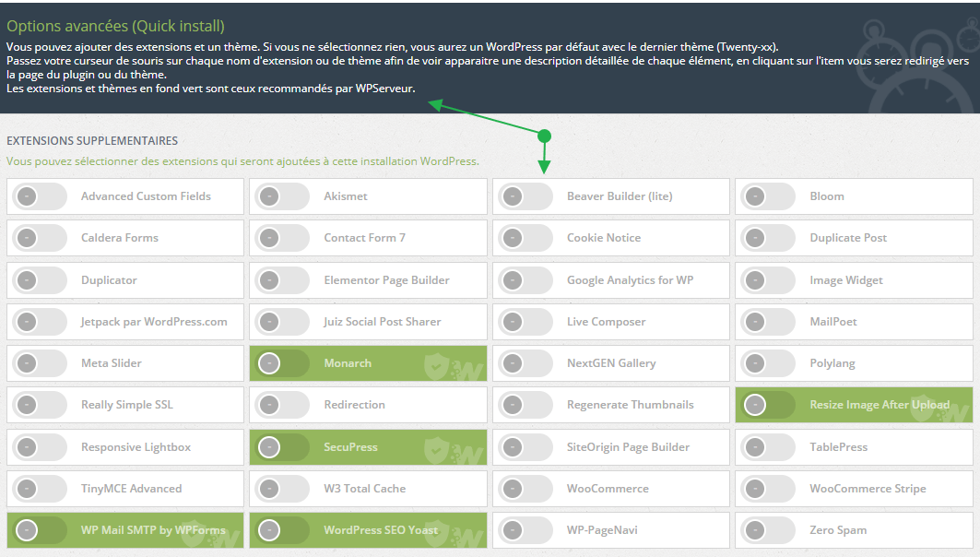Enable the Bloom extension switch
The width and height of the screenshot is (980, 557).
click(x=768, y=196)
